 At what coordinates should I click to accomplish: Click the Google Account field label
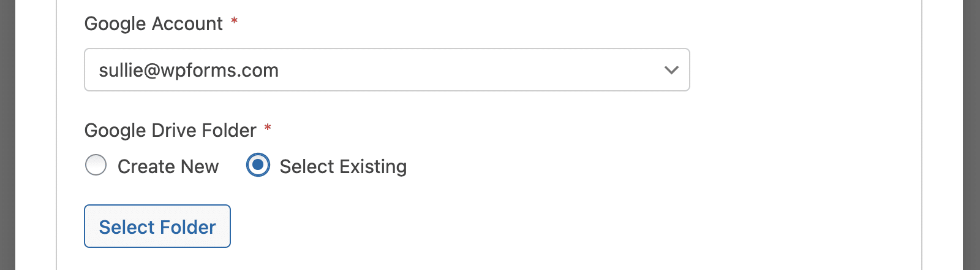[154, 23]
